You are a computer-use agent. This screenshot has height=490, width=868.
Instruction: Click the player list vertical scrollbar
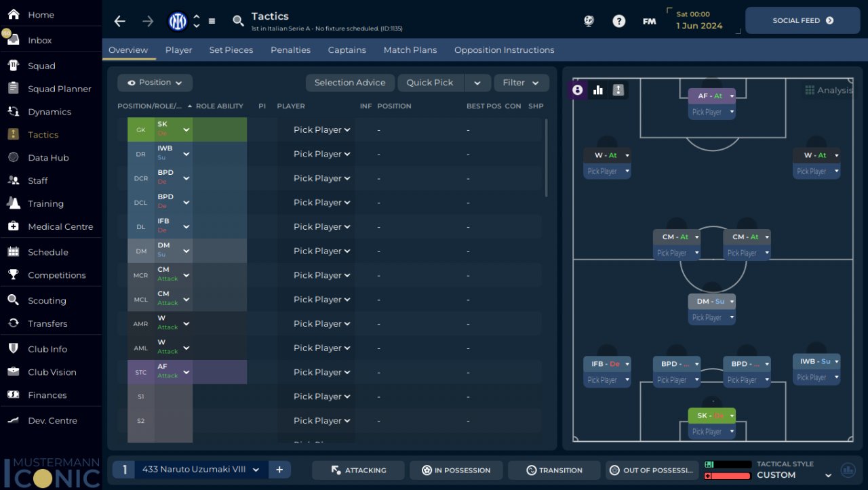pos(546,158)
